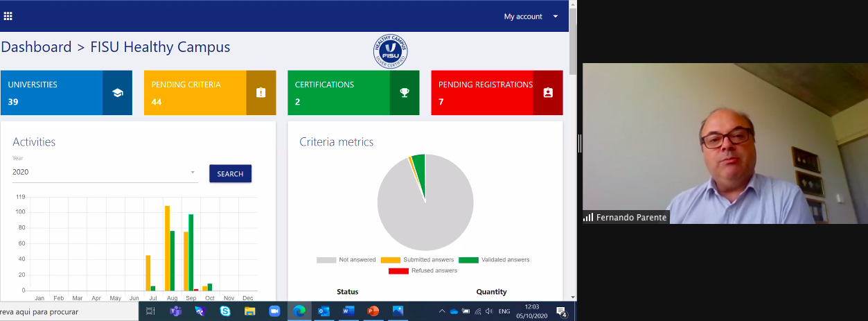Open the notification center icon
The width and height of the screenshot is (868, 321).
pos(562,311)
